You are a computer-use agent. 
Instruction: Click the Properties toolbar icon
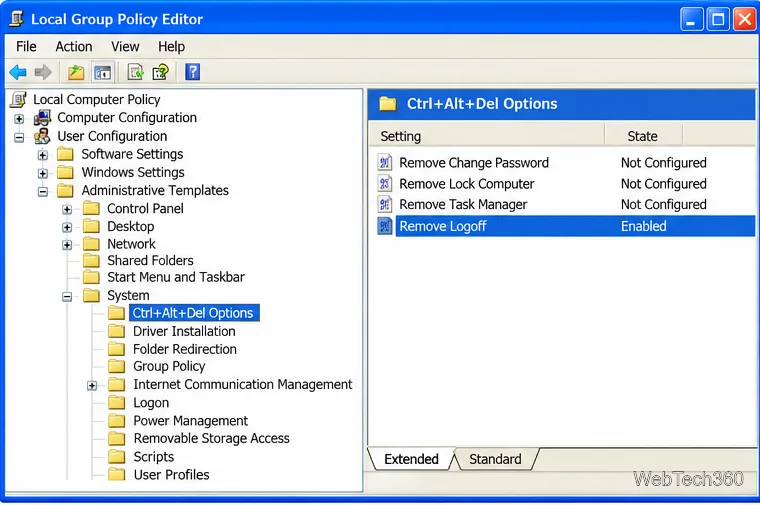(x=160, y=73)
